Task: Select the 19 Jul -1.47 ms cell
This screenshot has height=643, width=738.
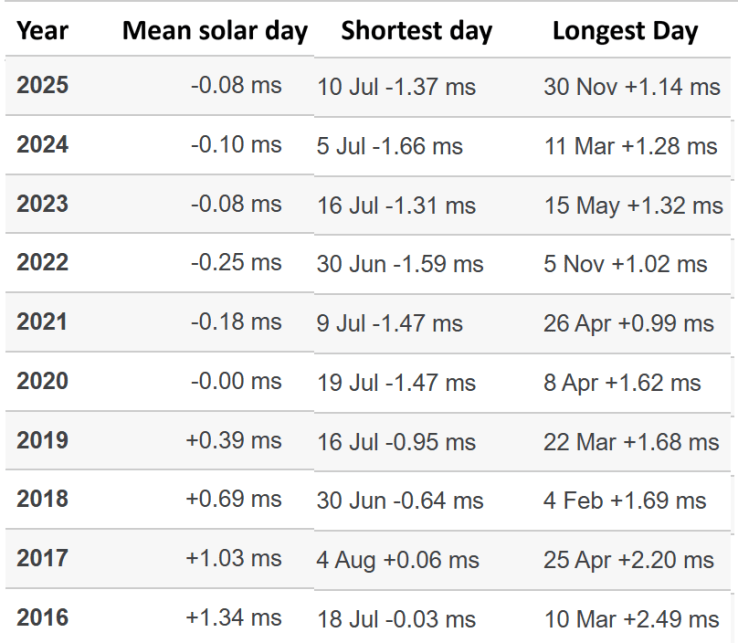Action: pyautogui.click(x=396, y=382)
